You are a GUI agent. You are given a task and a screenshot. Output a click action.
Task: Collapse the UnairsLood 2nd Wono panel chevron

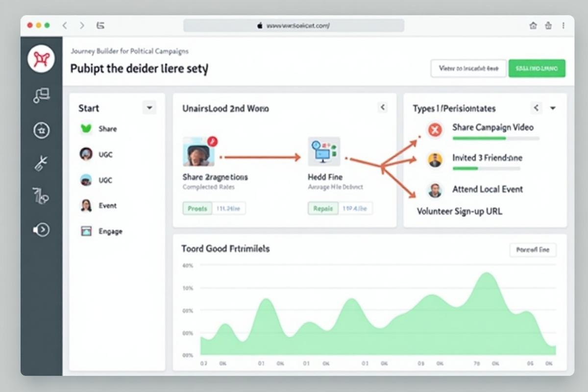383,108
